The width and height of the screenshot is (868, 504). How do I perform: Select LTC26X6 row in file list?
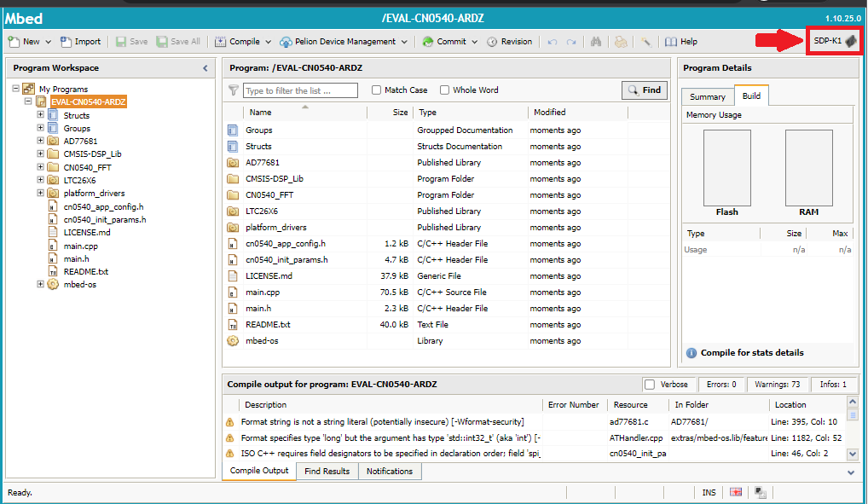tap(446, 211)
